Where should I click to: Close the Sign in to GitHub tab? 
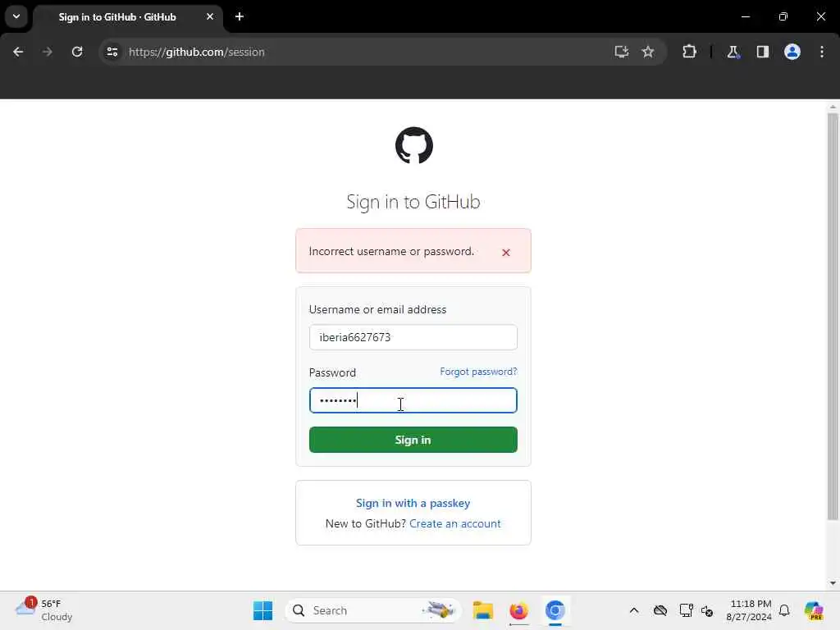(x=210, y=16)
